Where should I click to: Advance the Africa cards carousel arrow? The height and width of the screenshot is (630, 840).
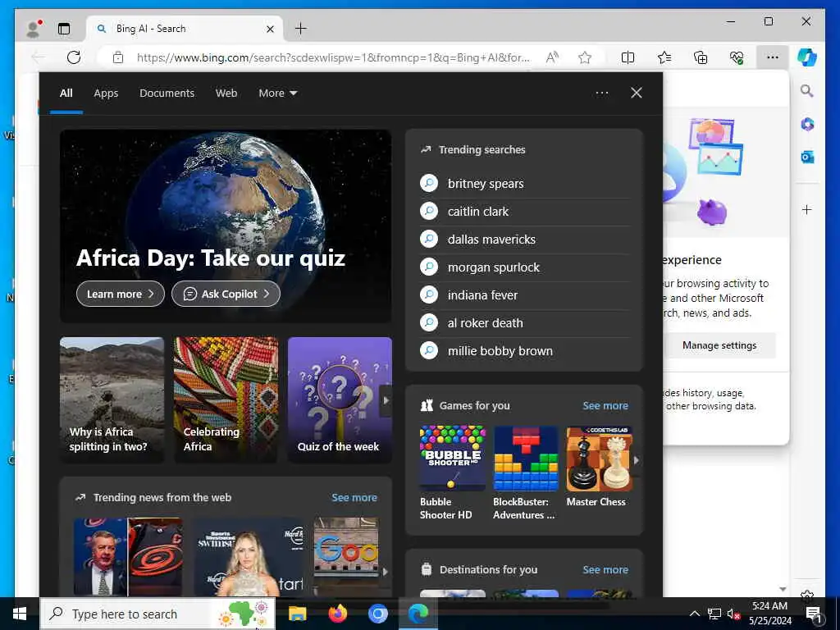coord(386,400)
